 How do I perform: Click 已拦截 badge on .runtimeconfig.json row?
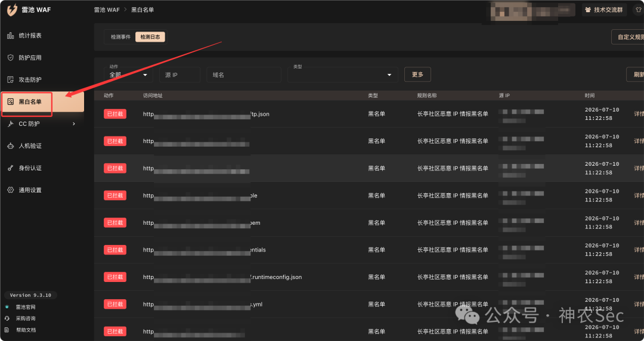pyautogui.click(x=115, y=277)
